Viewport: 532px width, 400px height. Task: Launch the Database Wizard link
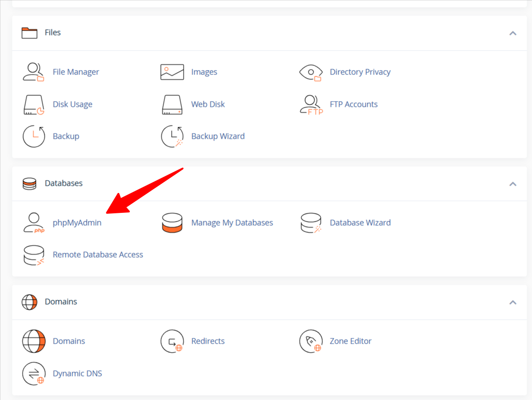coord(360,223)
